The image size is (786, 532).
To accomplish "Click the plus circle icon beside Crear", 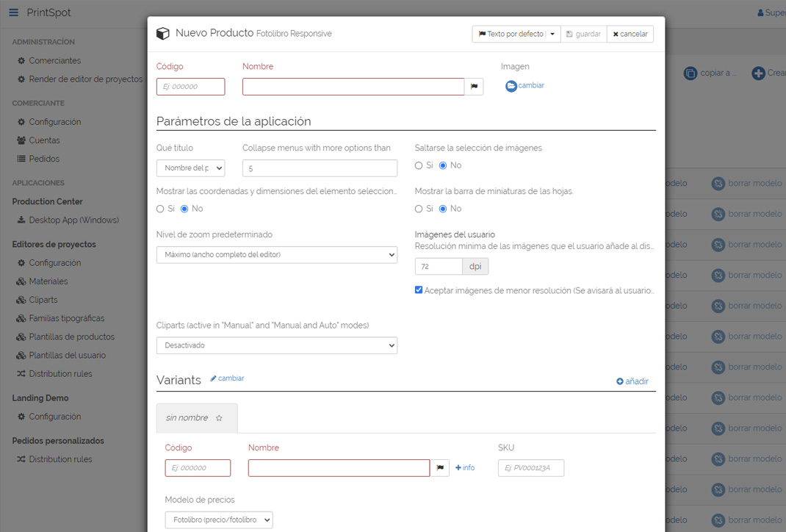I will click(758, 73).
